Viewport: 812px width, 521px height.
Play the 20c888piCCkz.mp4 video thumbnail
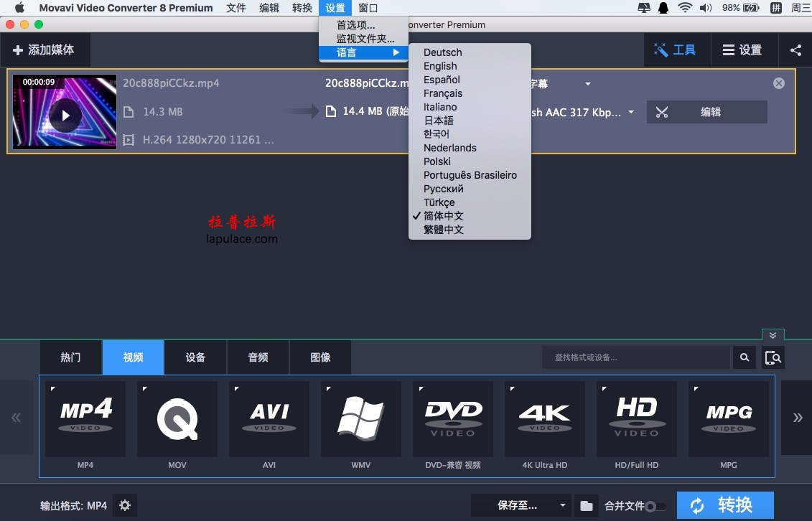(x=65, y=115)
